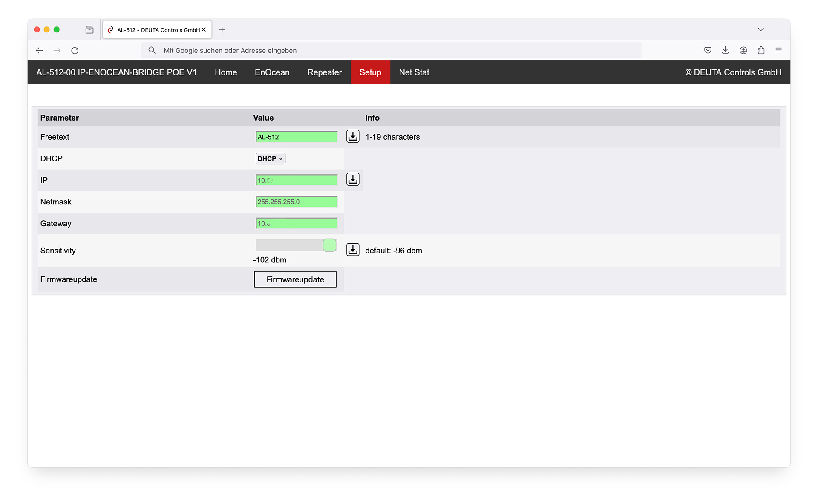Image resolution: width=818 pixels, height=504 pixels.
Task: Open the extensions puzzle icon
Action: click(x=761, y=50)
